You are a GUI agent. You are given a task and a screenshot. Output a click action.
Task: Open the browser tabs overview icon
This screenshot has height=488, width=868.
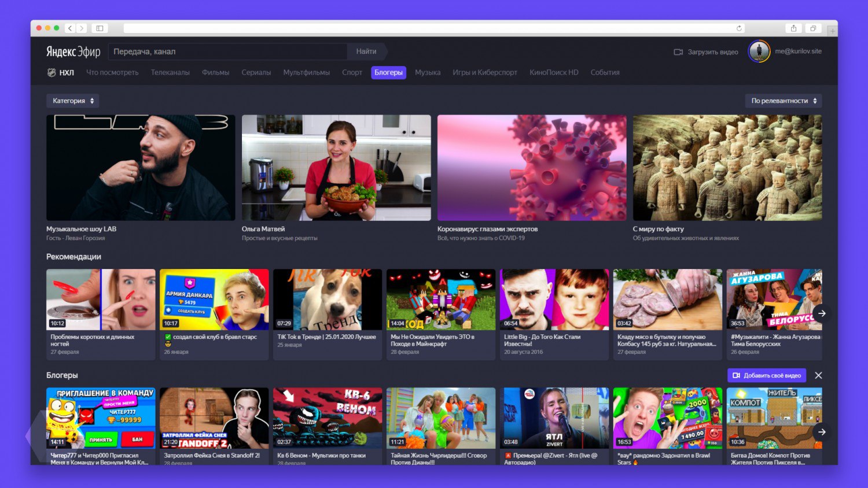812,28
